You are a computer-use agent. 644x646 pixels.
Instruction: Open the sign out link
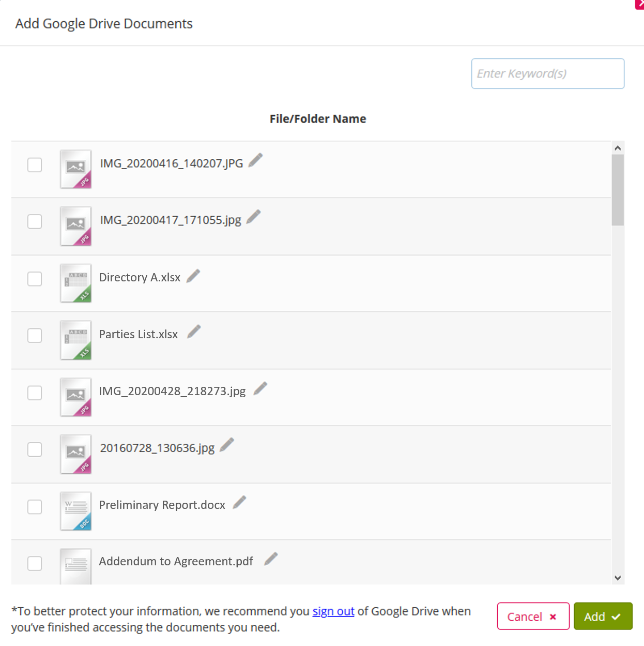333,611
